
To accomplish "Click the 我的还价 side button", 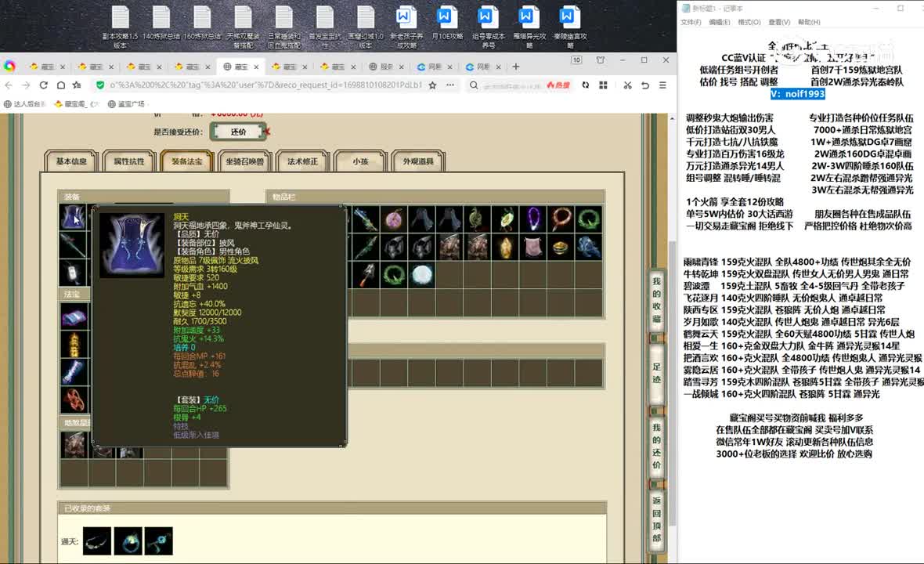I will 656,446.
